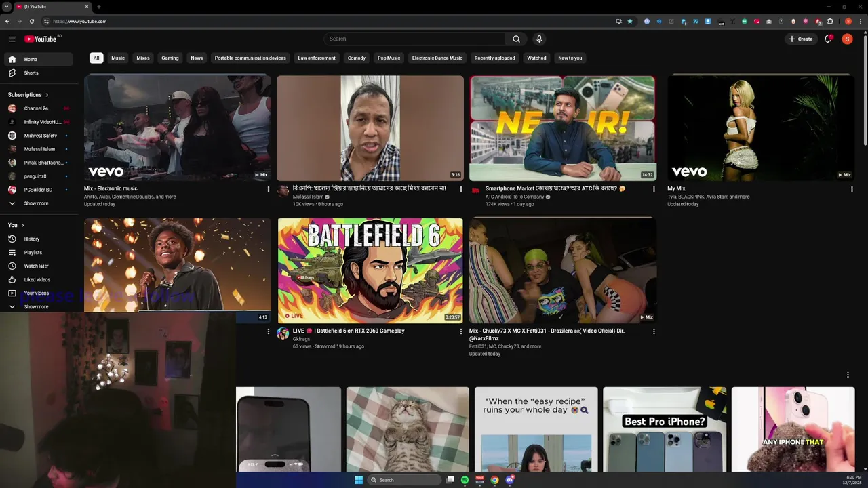868x488 pixels.
Task: Click inside the YouTube search field
Action: coord(415,39)
